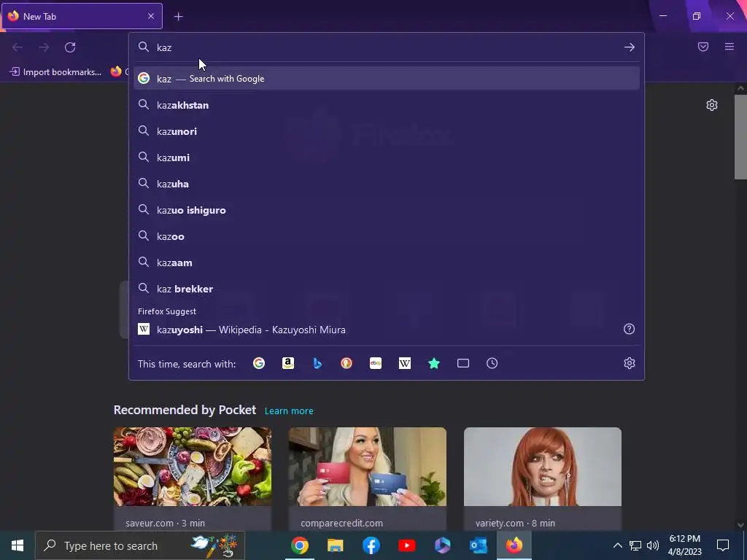Select 'kaz — Search with Google' result
Viewport: 747px width, 560px height.
click(x=387, y=79)
